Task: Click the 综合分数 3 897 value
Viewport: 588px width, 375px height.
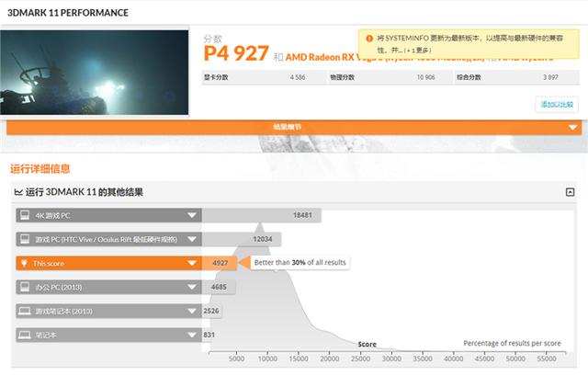Action: coord(550,77)
